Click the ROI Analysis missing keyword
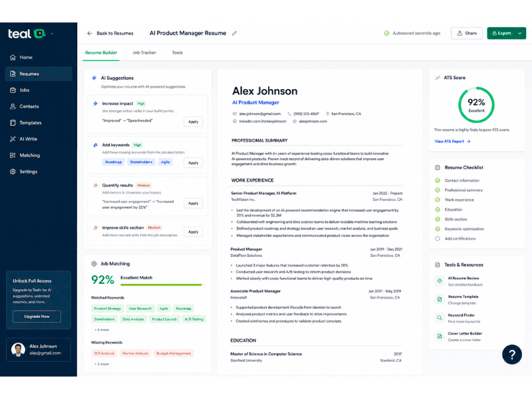532x399 pixels. 104,353
